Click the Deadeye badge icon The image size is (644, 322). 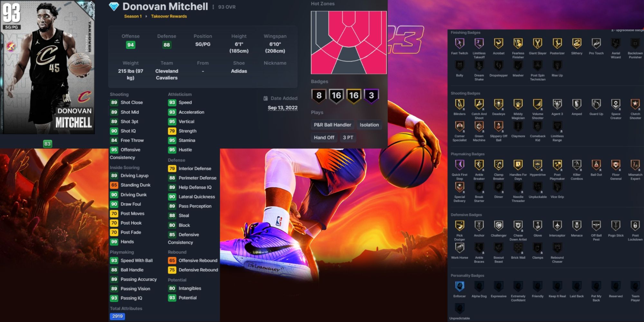tap(498, 104)
